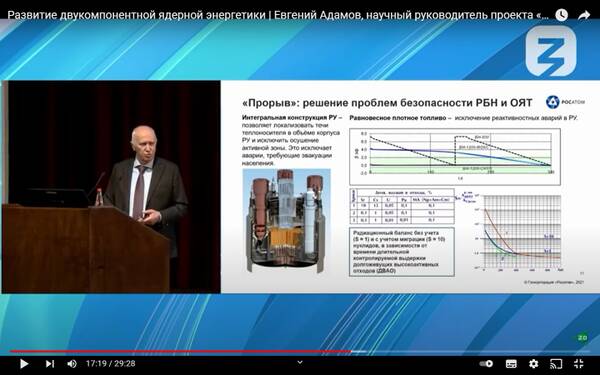
Task: Open the video title link starting with 'Развитие двукомпонентной'
Action: click(278, 15)
